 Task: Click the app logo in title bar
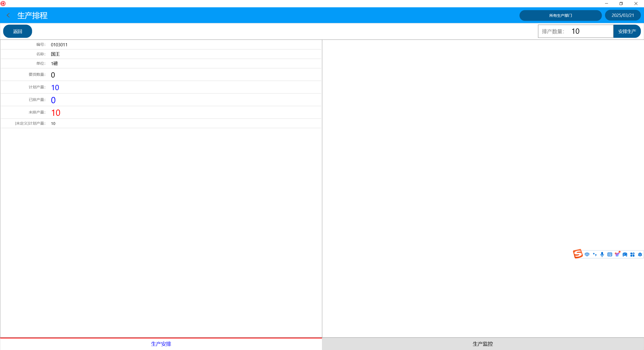tap(3, 4)
